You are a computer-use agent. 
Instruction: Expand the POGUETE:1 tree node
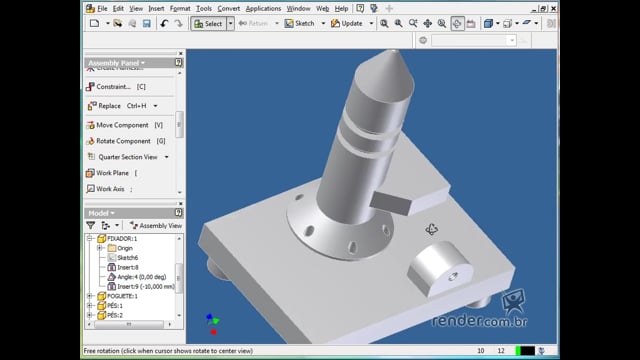pyautogui.click(x=89, y=296)
